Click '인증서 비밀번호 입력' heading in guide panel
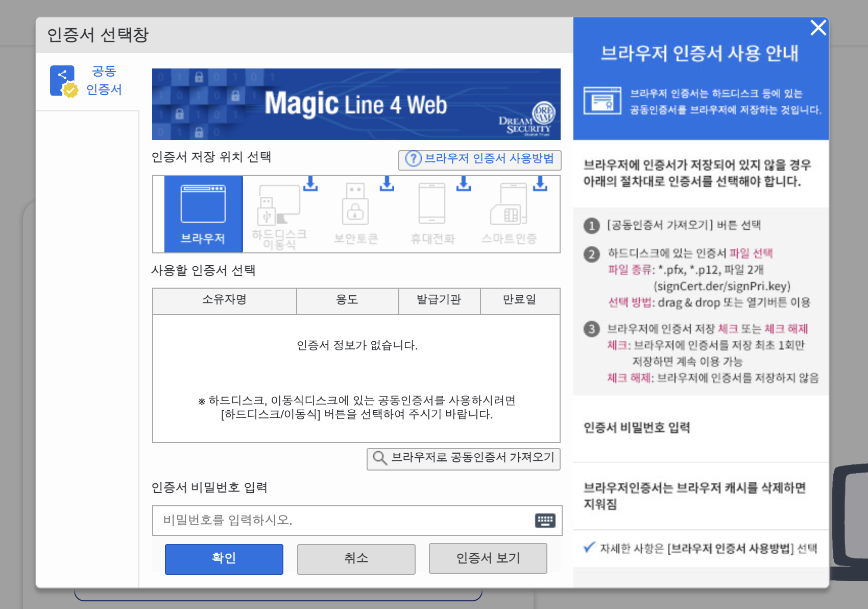This screenshot has width=868, height=609. point(637,428)
